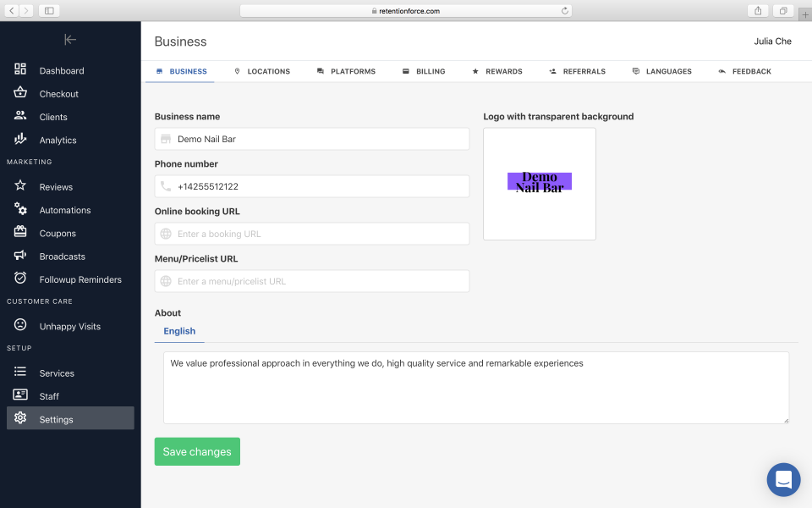The width and height of the screenshot is (812, 508).
Task: Open Analytics chart icon in sidebar
Action: pyautogui.click(x=20, y=140)
